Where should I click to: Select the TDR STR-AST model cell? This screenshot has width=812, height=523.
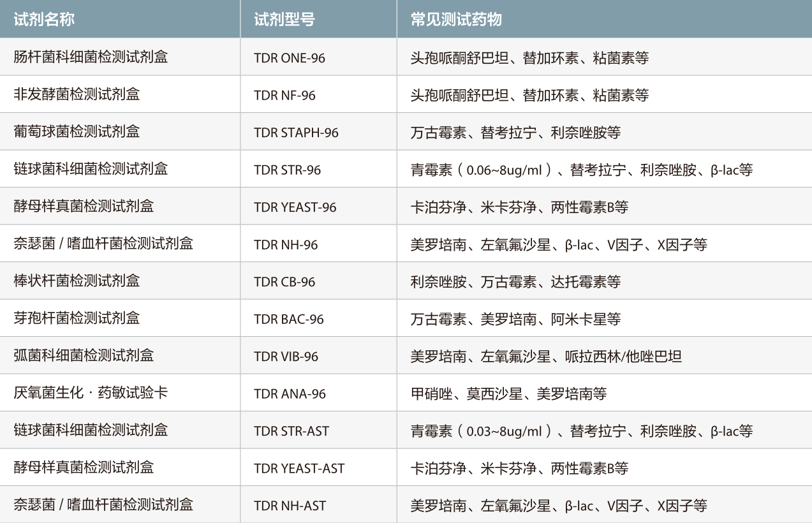[x=292, y=431]
